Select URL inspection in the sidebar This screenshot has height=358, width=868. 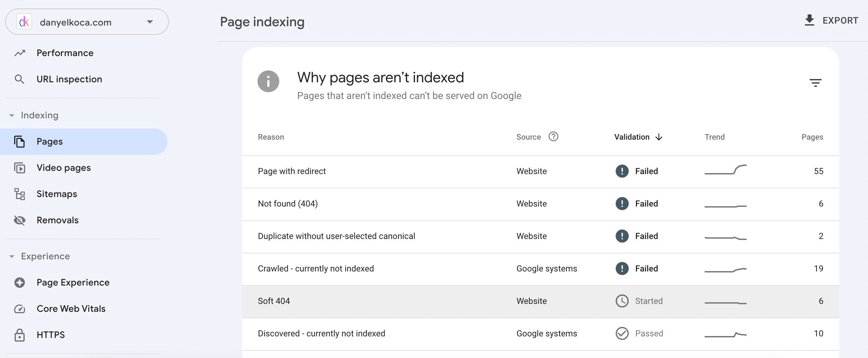pyautogui.click(x=69, y=79)
